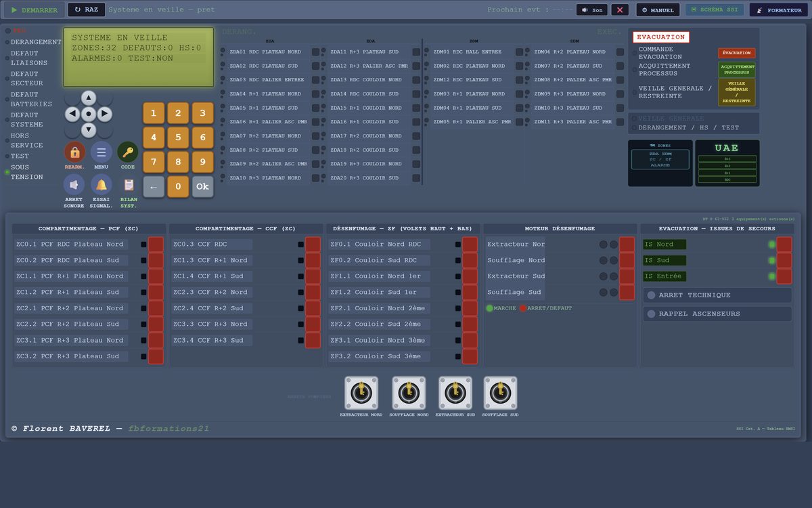Click the REARM. padlock icon
This screenshot has height=508, width=812.
coord(74,152)
